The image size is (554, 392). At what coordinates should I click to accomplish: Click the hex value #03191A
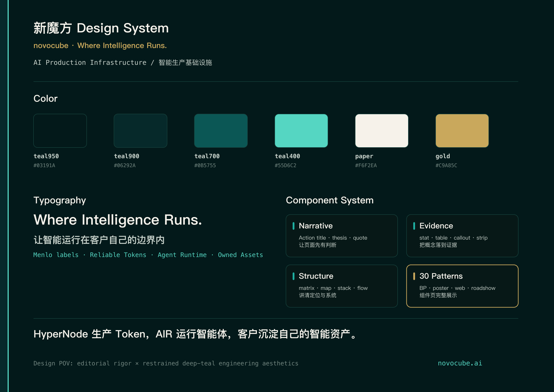44,165
